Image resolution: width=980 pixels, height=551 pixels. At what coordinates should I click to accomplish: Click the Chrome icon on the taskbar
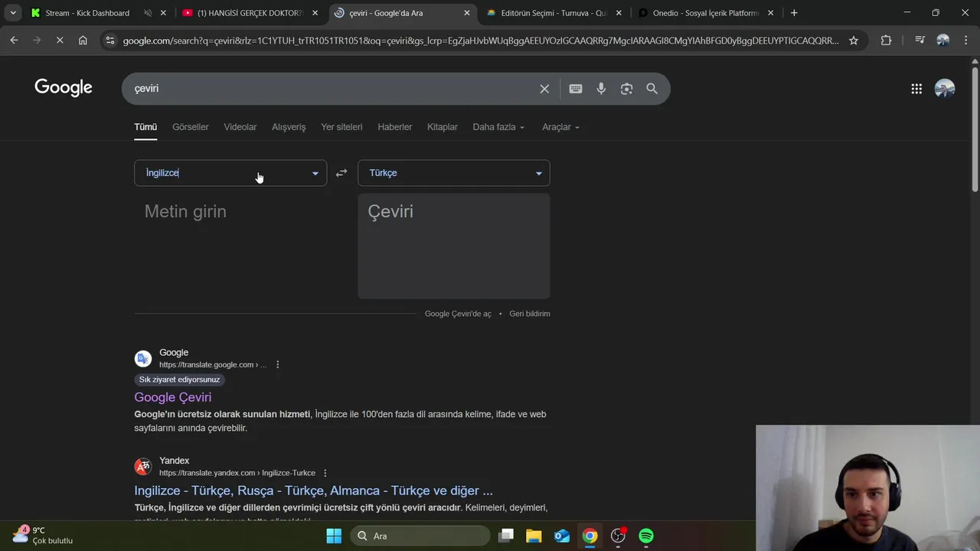click(x=590, y=536)
